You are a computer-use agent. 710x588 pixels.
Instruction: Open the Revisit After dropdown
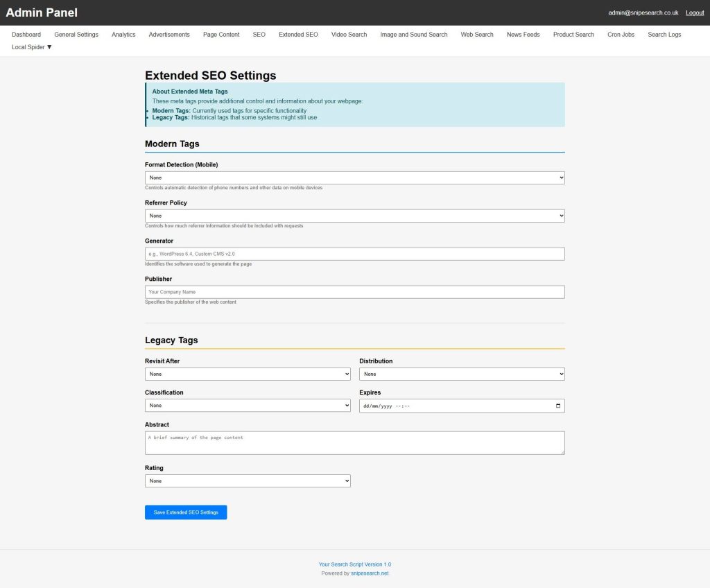click(248, 374)
